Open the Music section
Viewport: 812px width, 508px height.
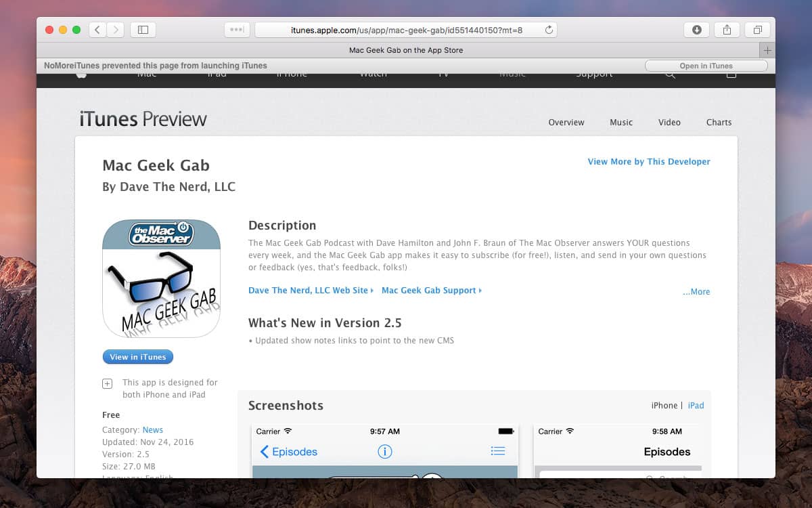tap(621, 123)
